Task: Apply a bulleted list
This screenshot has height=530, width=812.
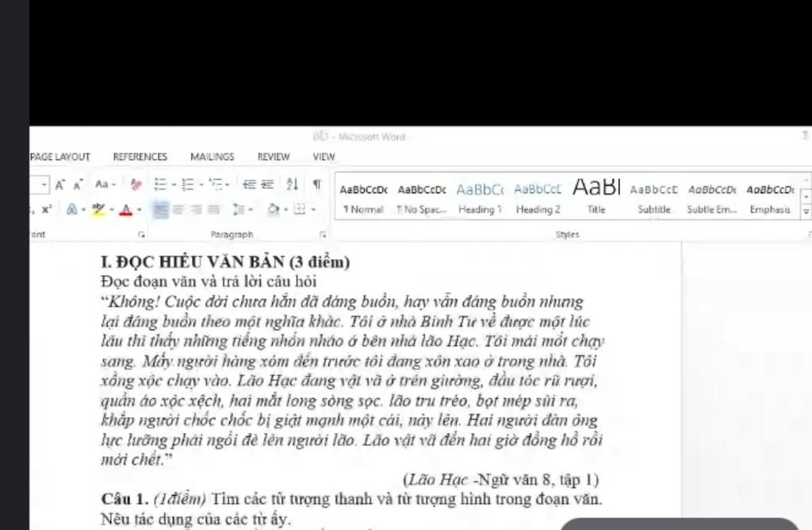Action: [160, 184]
